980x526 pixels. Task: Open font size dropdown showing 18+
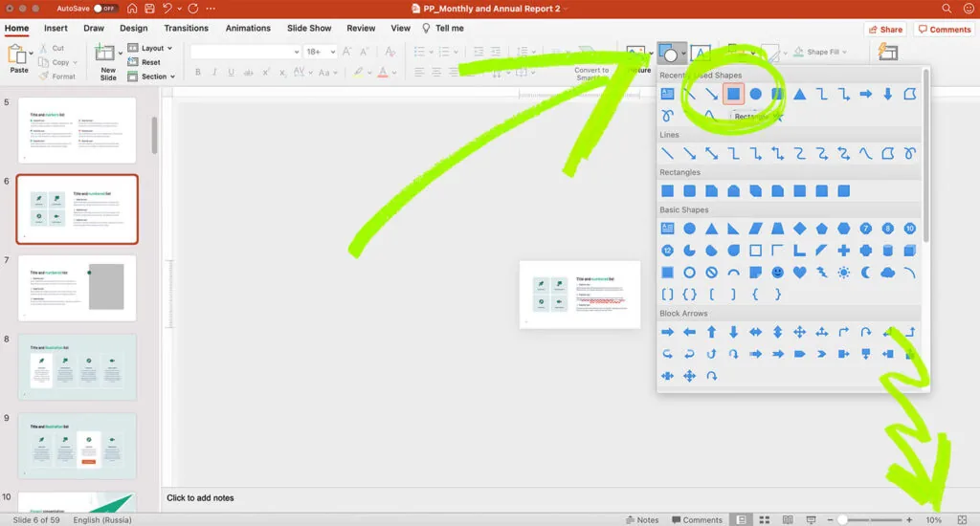click(x=321, y=52)
